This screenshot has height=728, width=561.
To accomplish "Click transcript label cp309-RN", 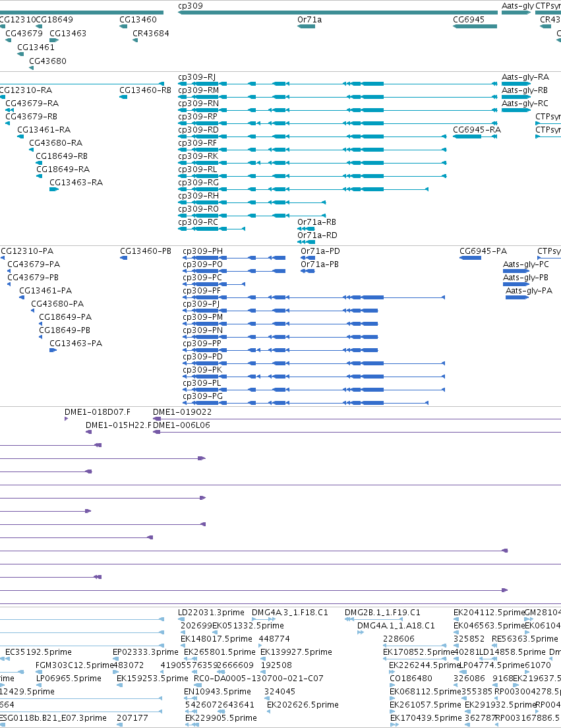I will coord(198,104).
